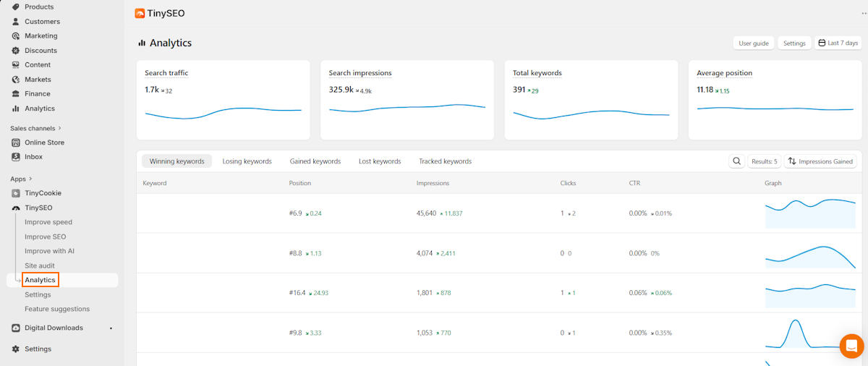Open the Impressions Gained sort dropdown
This screenshot has width=868, height=366.
[821, 161]
